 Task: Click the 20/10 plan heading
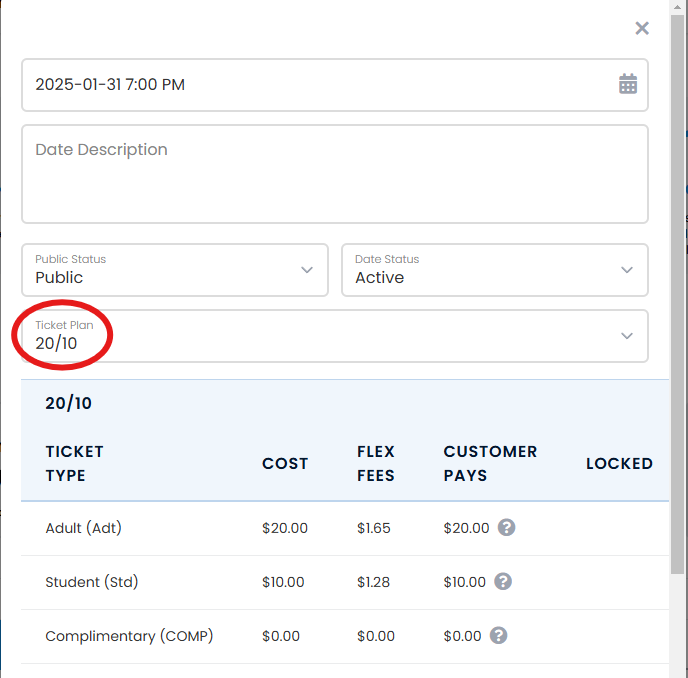click(68, 403)
